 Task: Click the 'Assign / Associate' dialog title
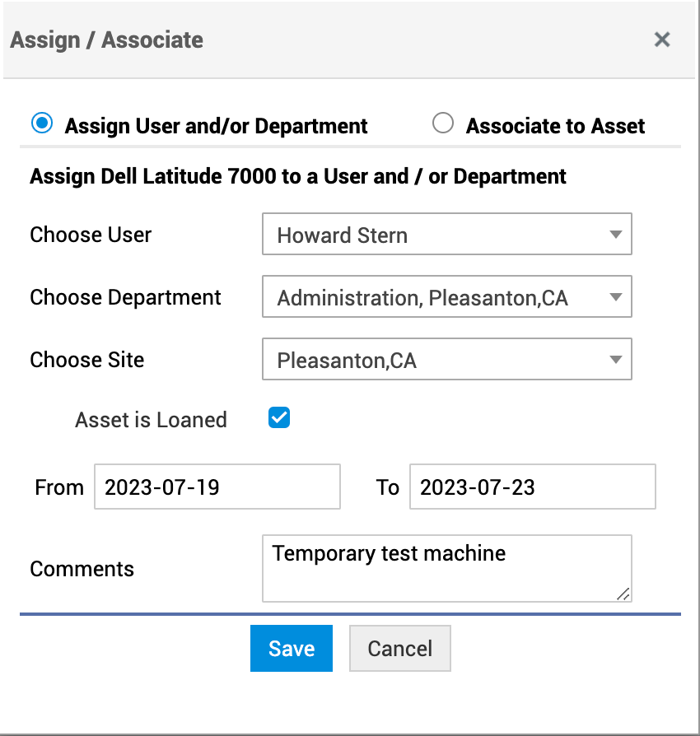106,40
